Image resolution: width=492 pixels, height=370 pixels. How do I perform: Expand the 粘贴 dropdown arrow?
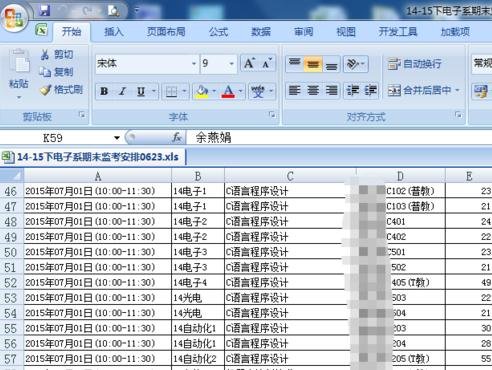pyautogui.click(x=19, y=97)
